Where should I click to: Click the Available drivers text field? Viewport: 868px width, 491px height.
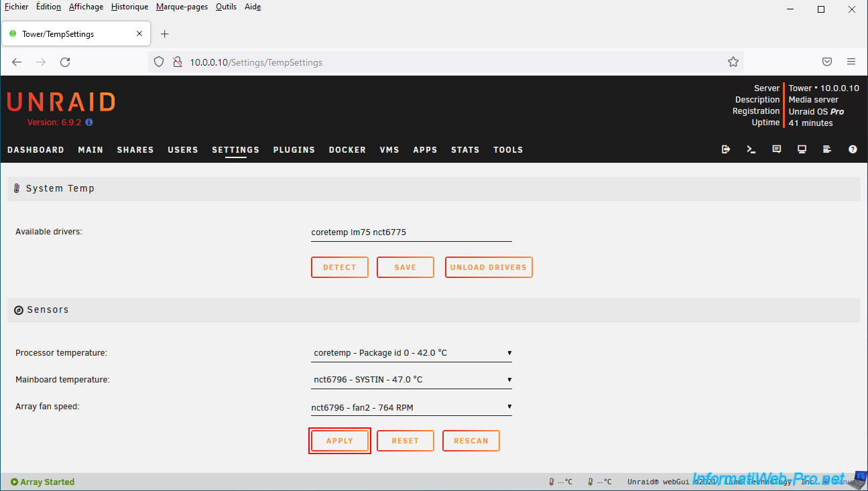[411, 232]
